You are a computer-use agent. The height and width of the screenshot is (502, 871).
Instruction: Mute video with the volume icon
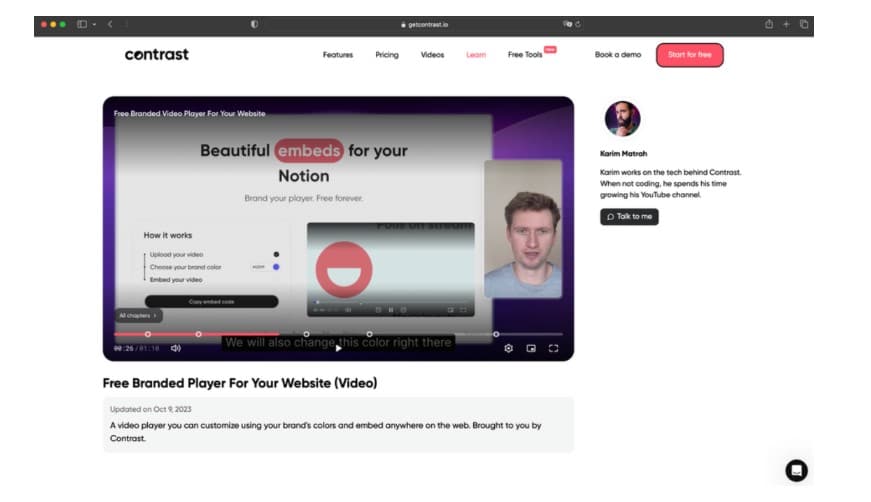point(176,348)
